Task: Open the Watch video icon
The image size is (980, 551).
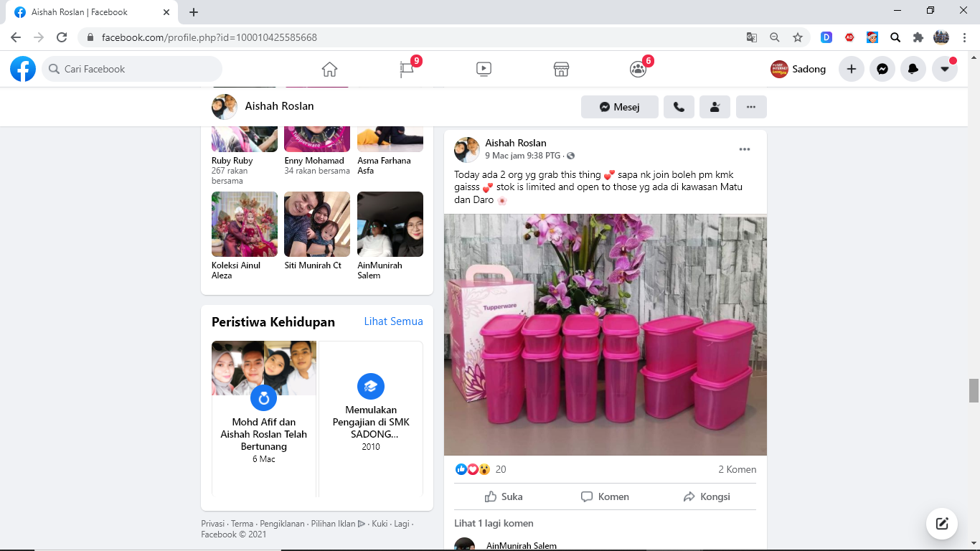Action: pyautogui.click(x=484, y=70)
